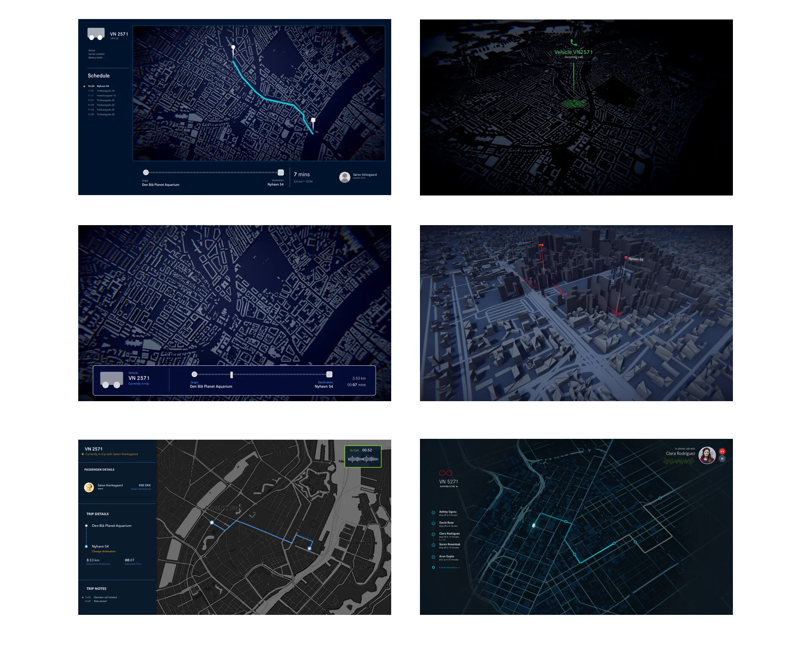Click the Vehicle VN2571 incoming call label
Screen dimensions: 812x650
[573, 52]
